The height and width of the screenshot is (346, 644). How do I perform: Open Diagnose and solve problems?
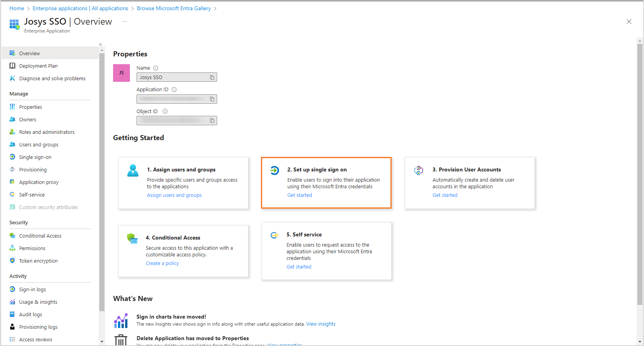50,78
